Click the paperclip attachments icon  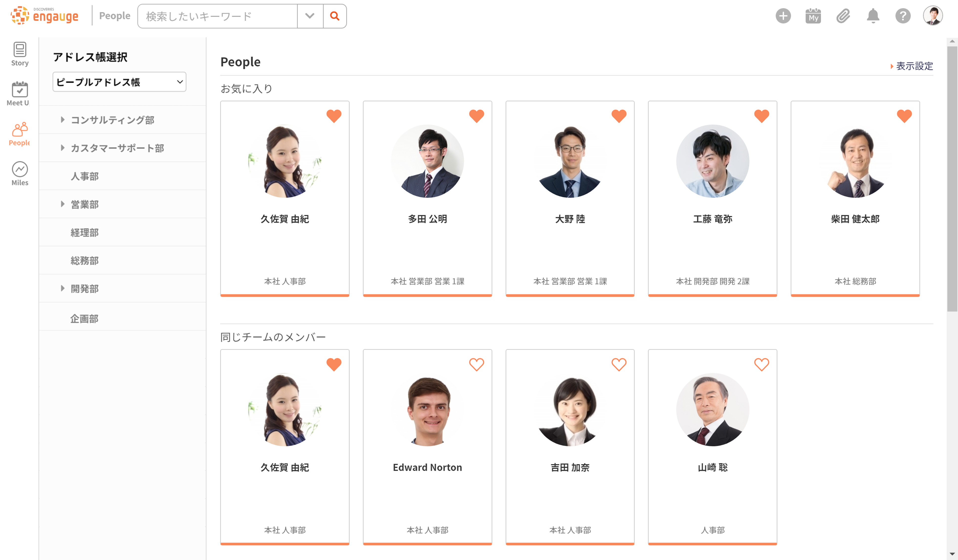[843, 16]
